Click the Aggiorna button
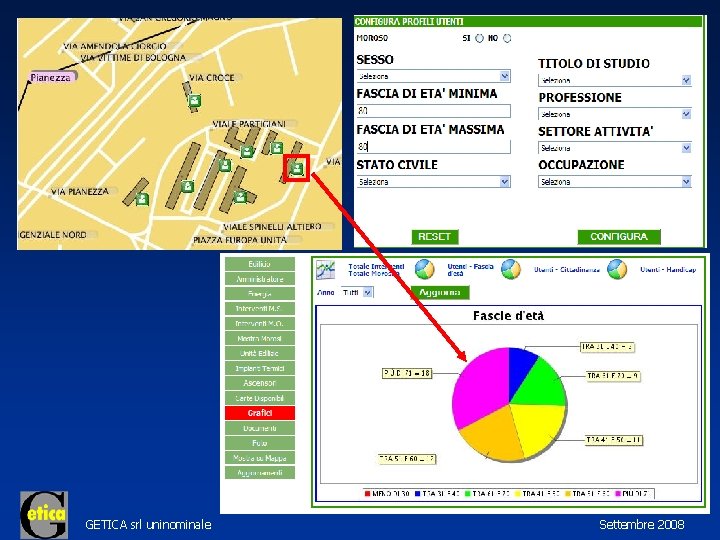This screenshot has width=720, height=540. pos(439,292)
